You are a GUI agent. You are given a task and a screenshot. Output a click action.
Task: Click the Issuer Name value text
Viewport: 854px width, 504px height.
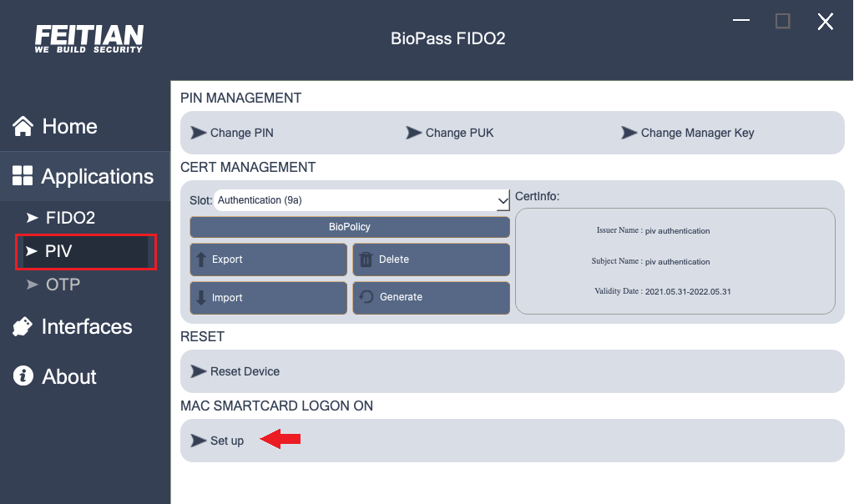(678, 231)
